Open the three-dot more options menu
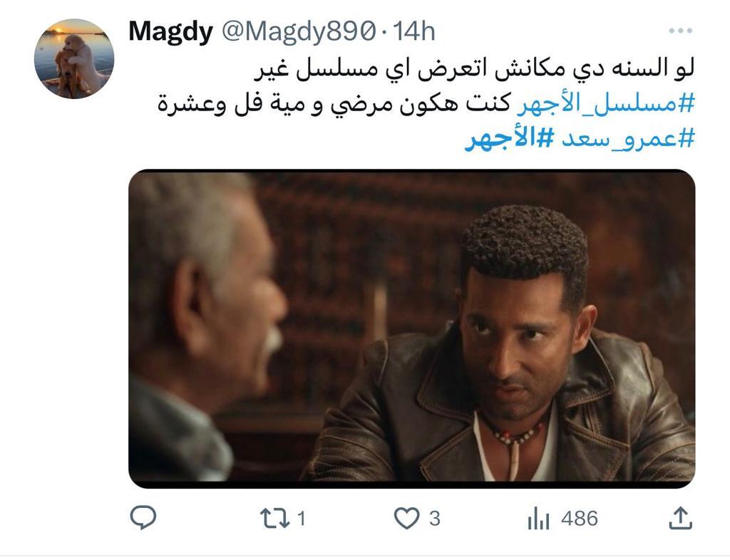This screenshot has width=730, height=560. coord(680,31)
